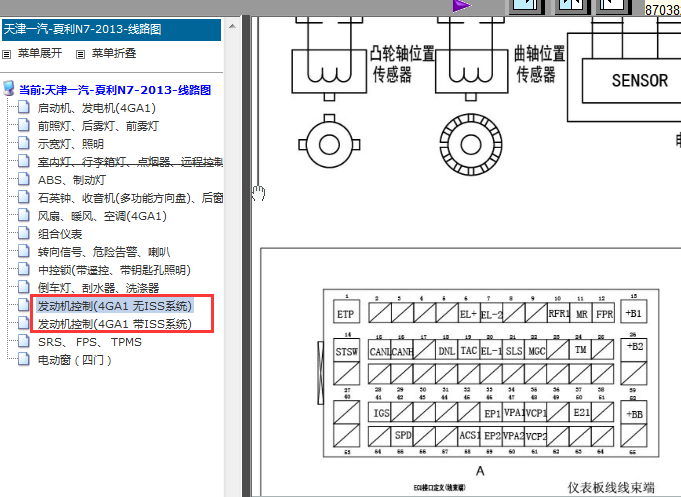Select 发动机控制(4GA1 带ISS系统) entry
This screenshot has width=681, height=497.
click(x=115, y=324)
